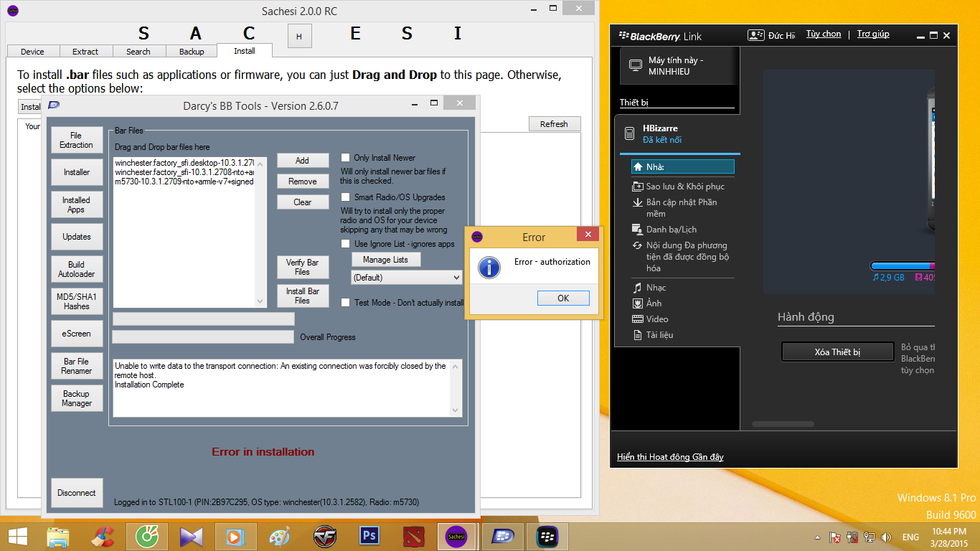
Task: Click the HBizarre device icon
Action: pyautogui.click(x=629, y=133)
